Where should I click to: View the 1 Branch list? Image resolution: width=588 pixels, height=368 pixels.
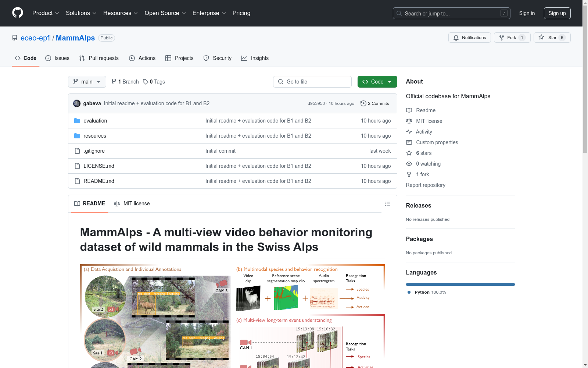coord(125,82)
